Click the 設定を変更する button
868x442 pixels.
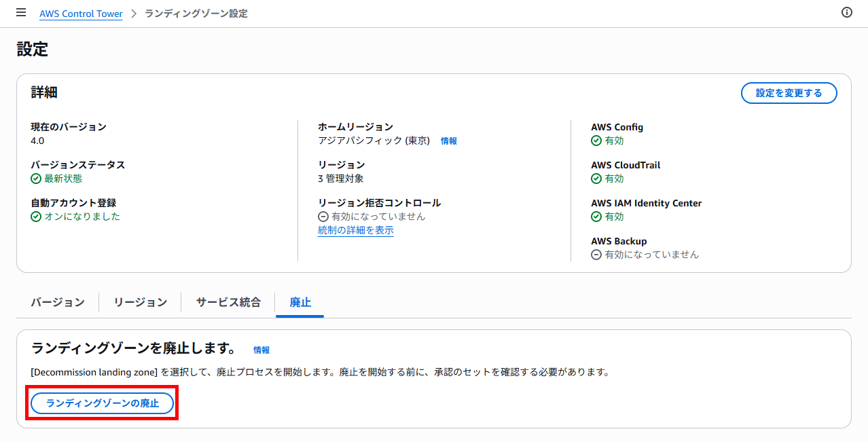pos(789,93)
